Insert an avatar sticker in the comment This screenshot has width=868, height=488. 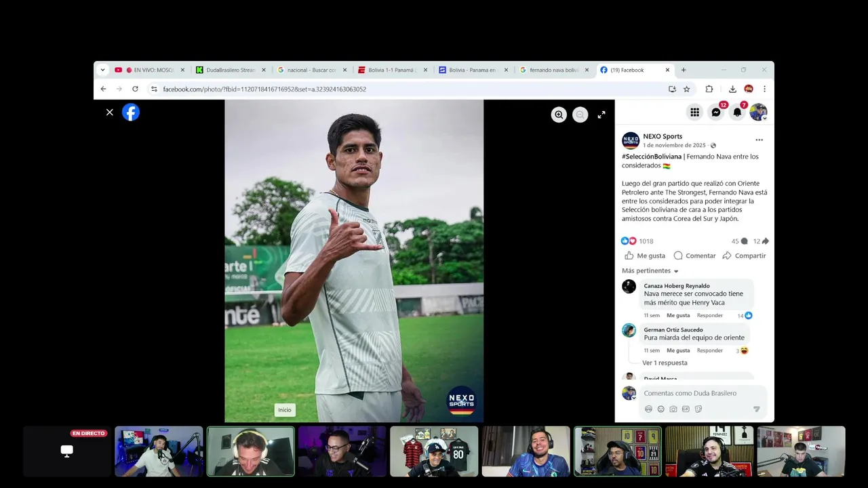tap(648, 409)
